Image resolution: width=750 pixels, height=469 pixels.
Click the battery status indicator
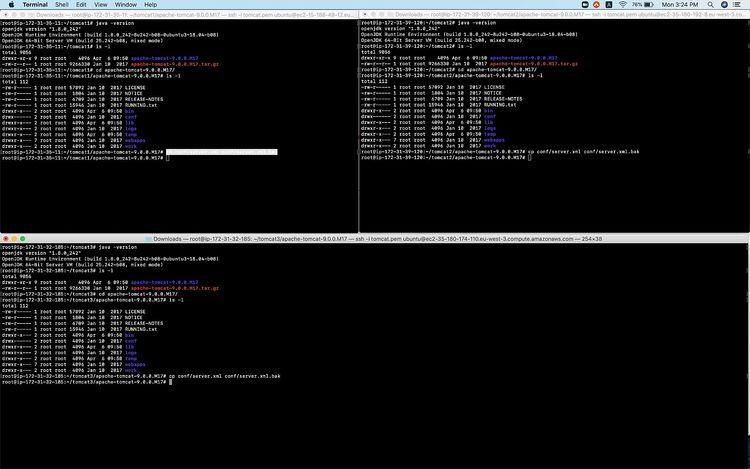click(x=642, y=4)
